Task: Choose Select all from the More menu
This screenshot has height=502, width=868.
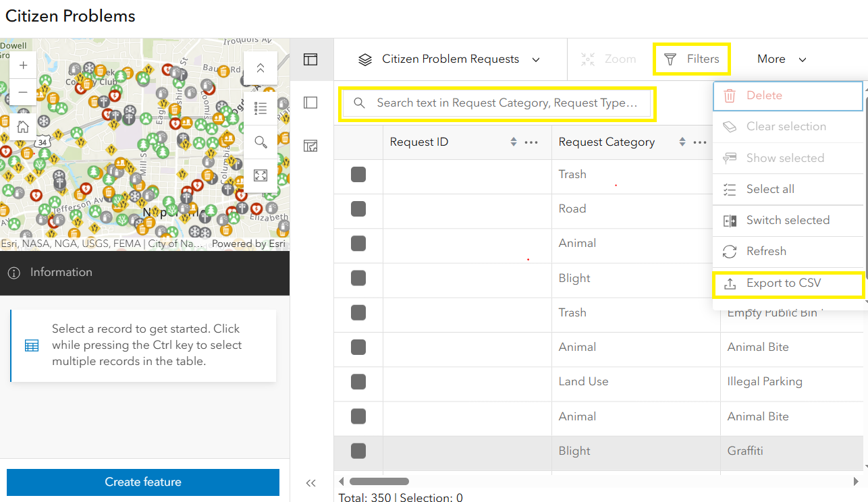Action: pos(770,190)
